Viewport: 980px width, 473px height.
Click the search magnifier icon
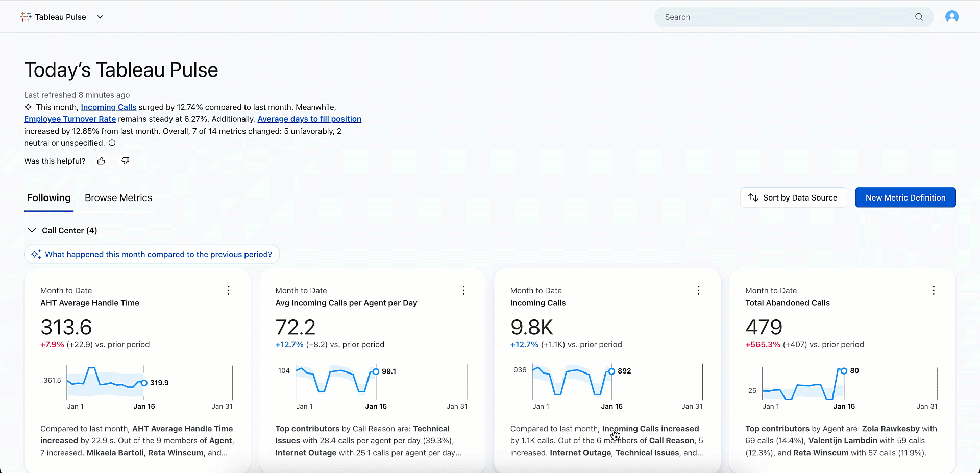click(x=919, y=17)
